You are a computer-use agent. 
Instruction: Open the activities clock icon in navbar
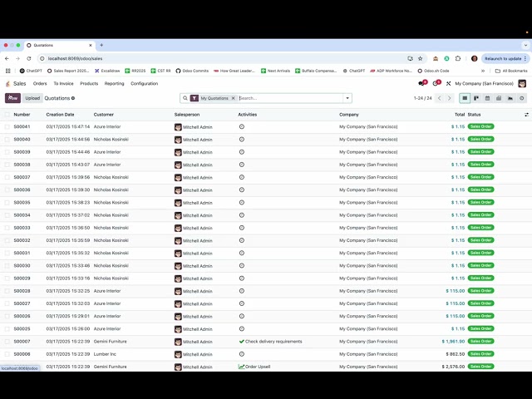[x=436, y=83]
